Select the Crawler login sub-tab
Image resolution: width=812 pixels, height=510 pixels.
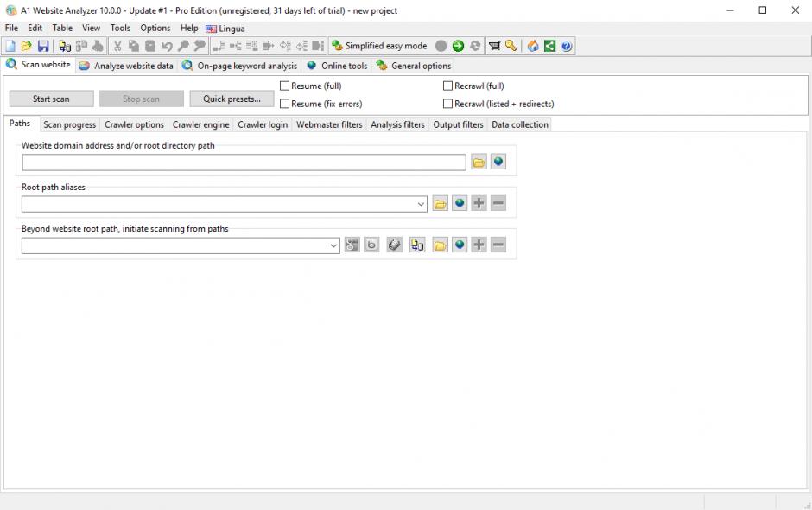click(x=263, y=125)
